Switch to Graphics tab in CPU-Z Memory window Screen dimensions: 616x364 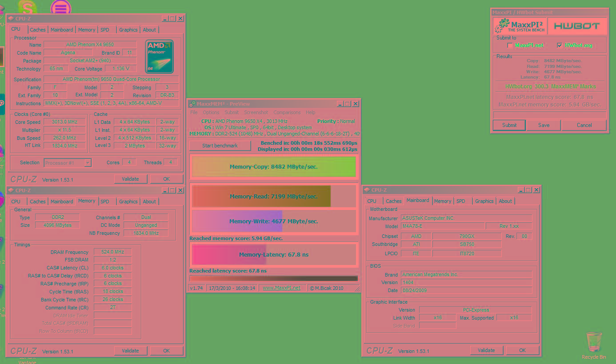click(128, 202)
